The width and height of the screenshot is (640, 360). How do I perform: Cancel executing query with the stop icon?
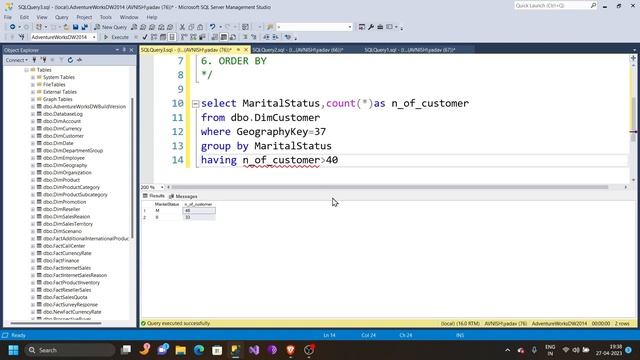[136, 37]
